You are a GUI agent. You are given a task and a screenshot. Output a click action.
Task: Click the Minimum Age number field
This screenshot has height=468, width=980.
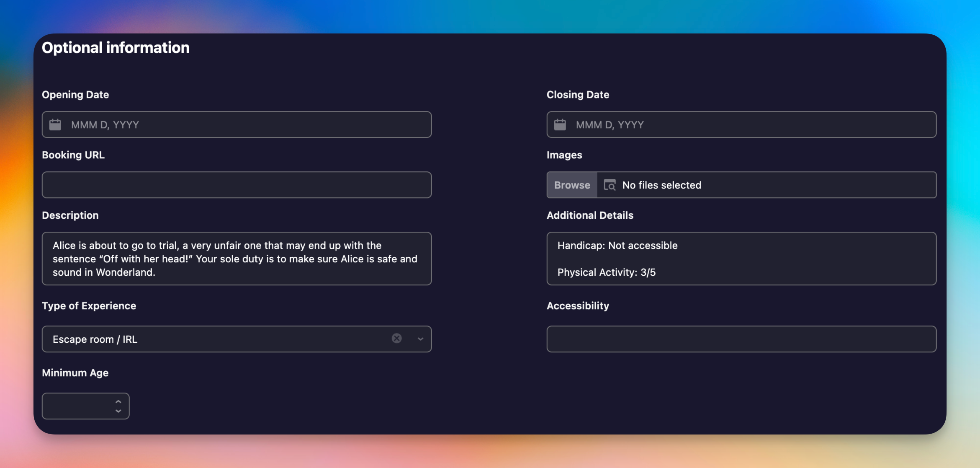pos(77,406)
